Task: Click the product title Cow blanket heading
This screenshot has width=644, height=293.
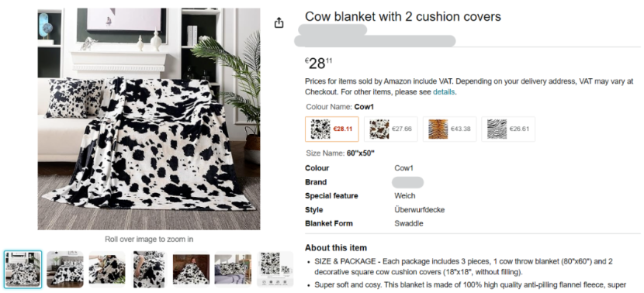Action: [x=403, y=16]
